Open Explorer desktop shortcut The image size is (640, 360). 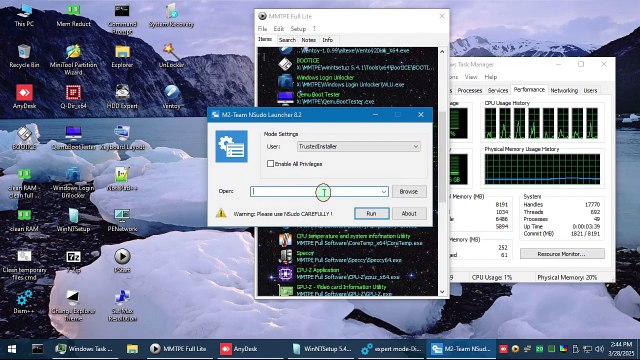(x=122, y=56)
